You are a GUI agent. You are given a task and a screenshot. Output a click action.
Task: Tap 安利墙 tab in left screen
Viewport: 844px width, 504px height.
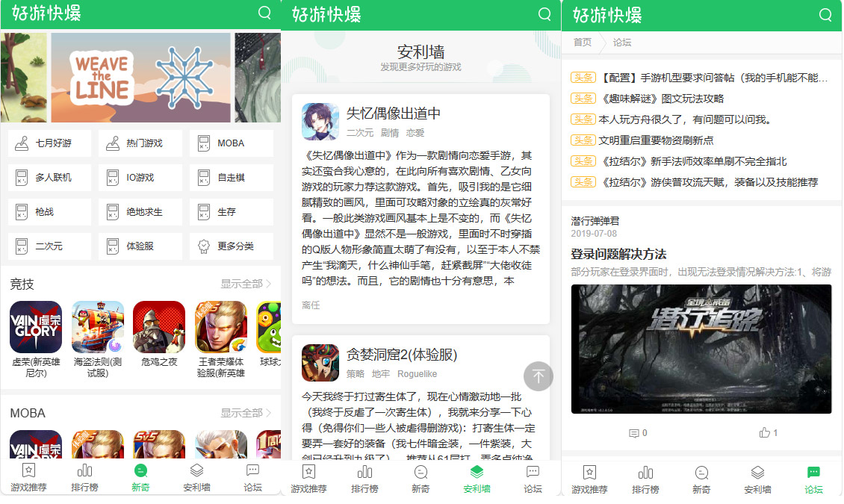[196, 478]
